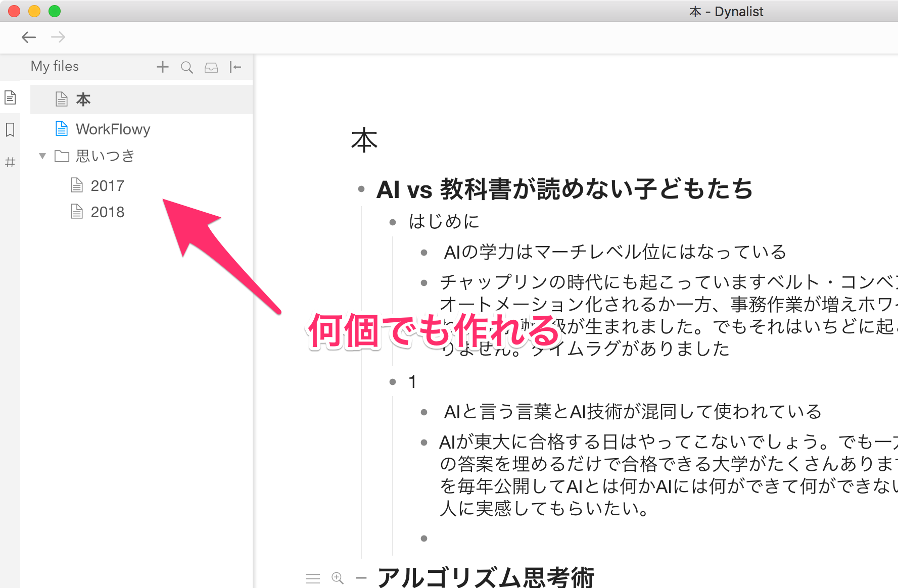Open the inbox tray icon
This screenshot has height=588, width=898.
pos(211,67)
